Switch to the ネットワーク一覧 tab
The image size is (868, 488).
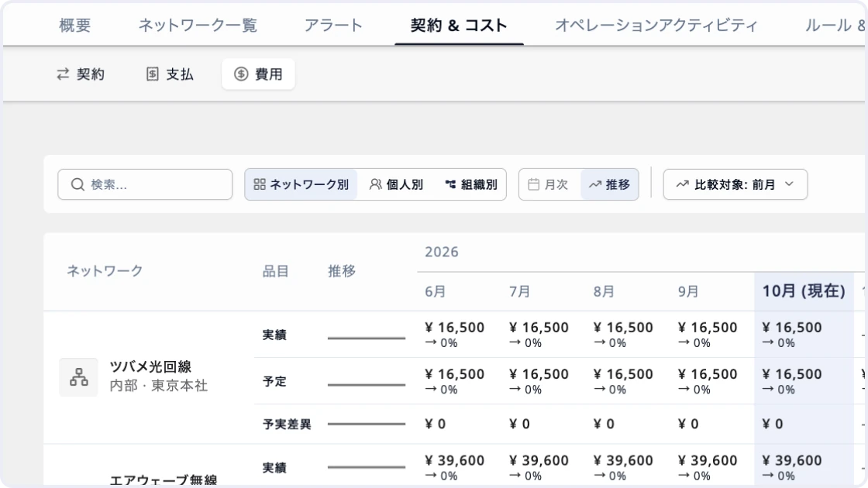pos(198,26)
